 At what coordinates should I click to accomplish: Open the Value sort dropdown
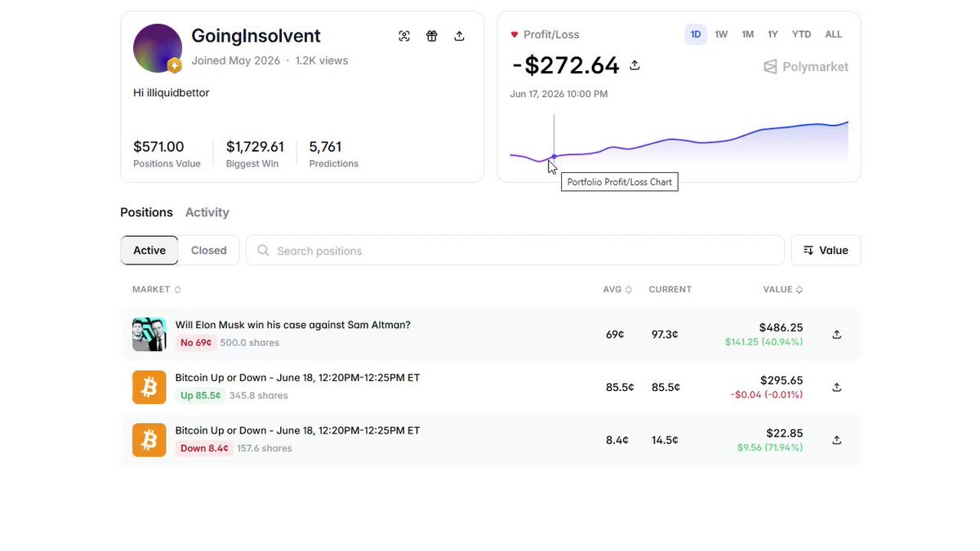[826, 251]
